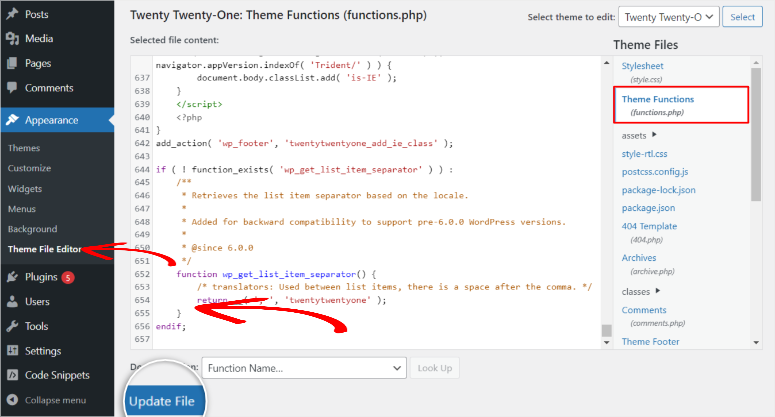Click code editor scroll up arrow
Screen dimensions: 775x417
(606, 63)
